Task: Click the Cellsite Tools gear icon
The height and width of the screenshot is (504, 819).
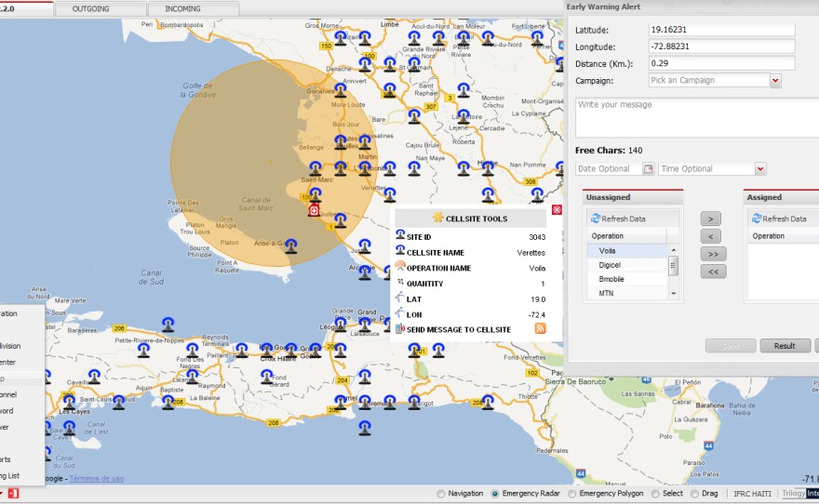Action: (x=438, y=219)
